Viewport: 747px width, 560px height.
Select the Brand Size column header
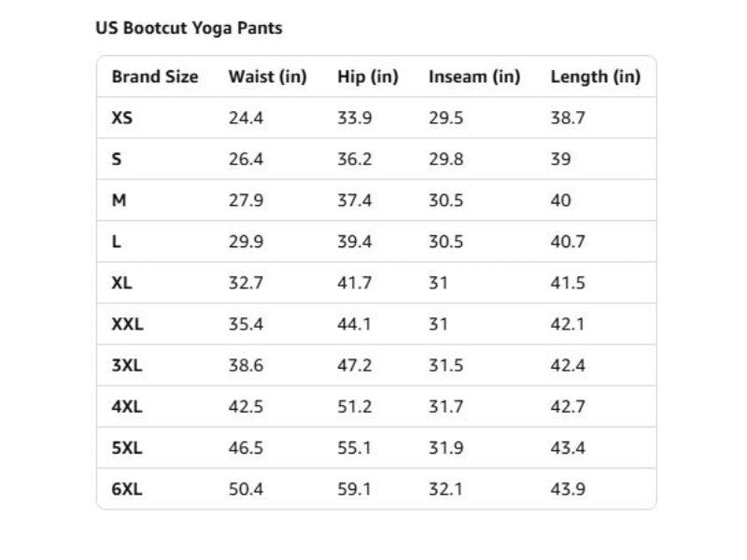point(155,77)
